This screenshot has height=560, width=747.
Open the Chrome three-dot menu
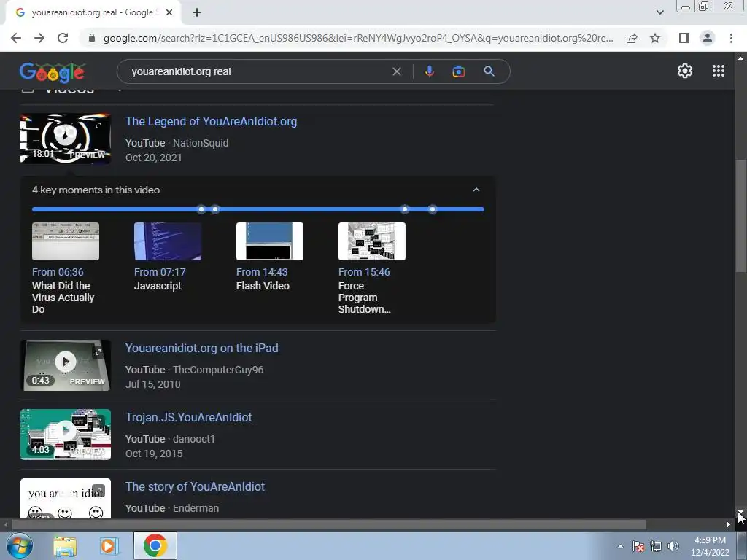tap(731, 38)
